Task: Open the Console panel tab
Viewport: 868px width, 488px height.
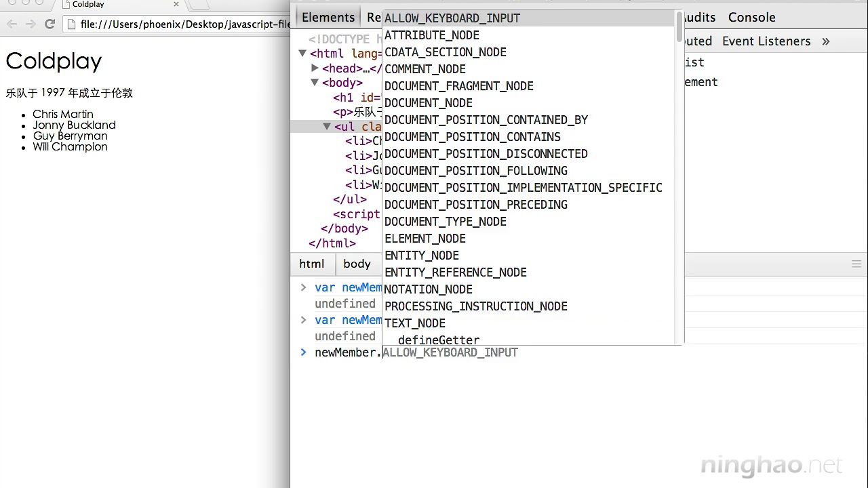Action: (751, 18)
